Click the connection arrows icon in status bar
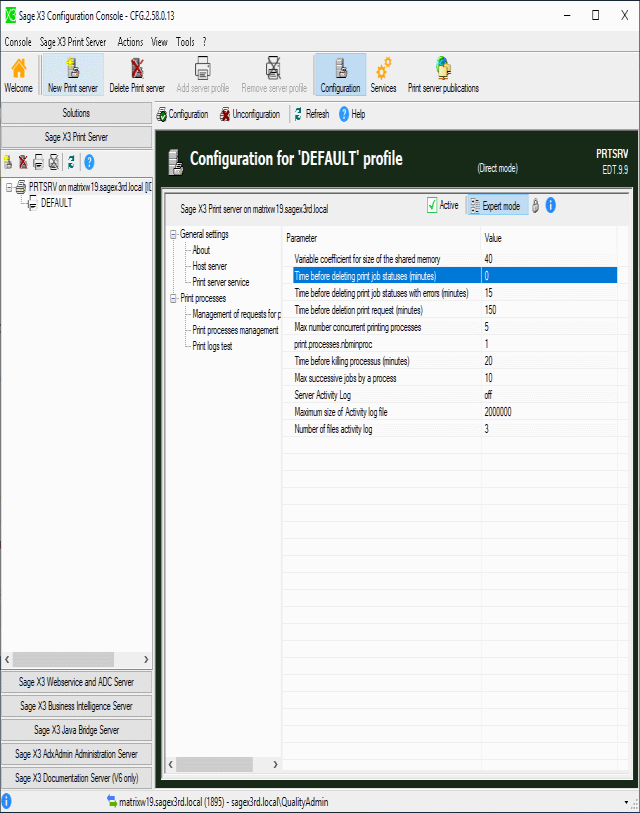 pyautogui.click(x=112, y=801)
